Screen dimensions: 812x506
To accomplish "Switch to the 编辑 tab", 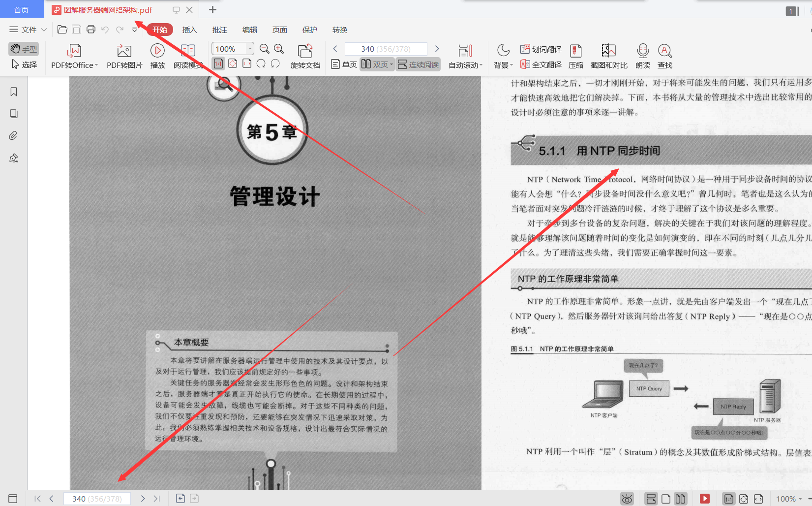I will [x=249, y=30].
